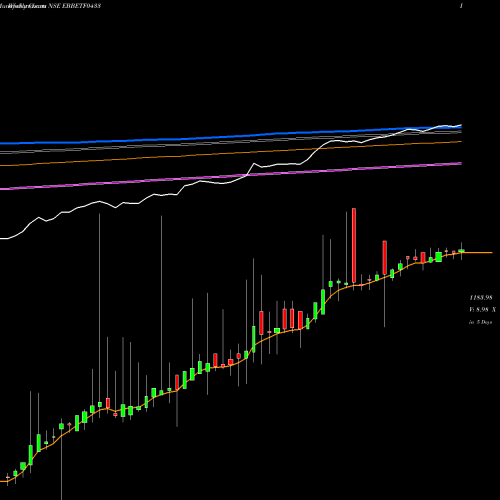
Task: Click the "in 5 Days" label
Action: coord(481,322)
